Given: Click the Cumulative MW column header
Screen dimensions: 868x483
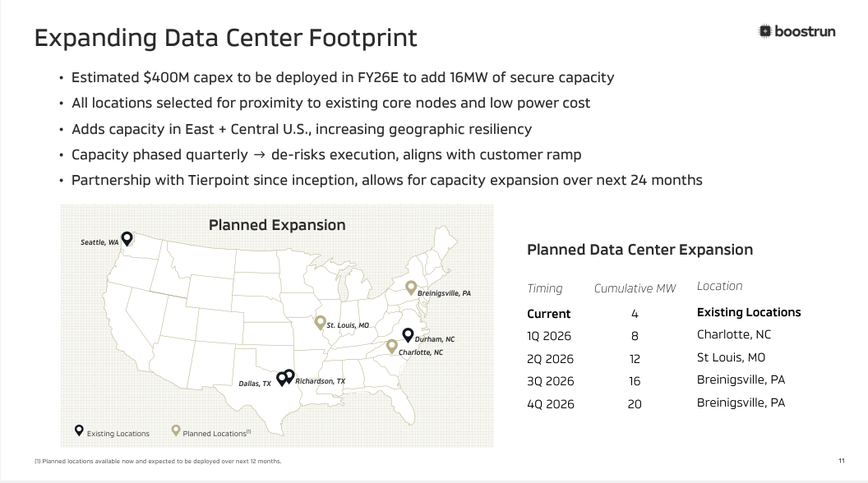Looking at the screenshot, I should click(635, 288).
